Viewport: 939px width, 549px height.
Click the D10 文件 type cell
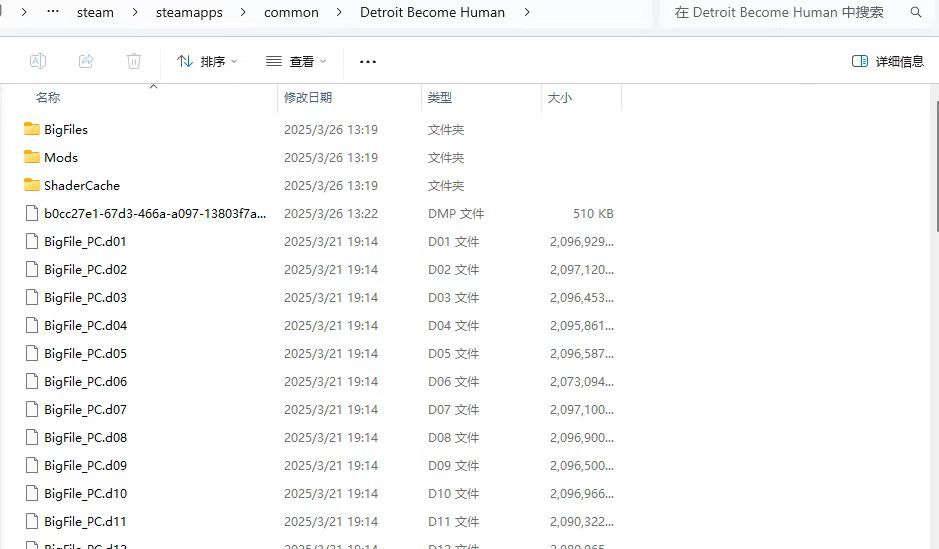pyautogui.click(x=453, y=494)
